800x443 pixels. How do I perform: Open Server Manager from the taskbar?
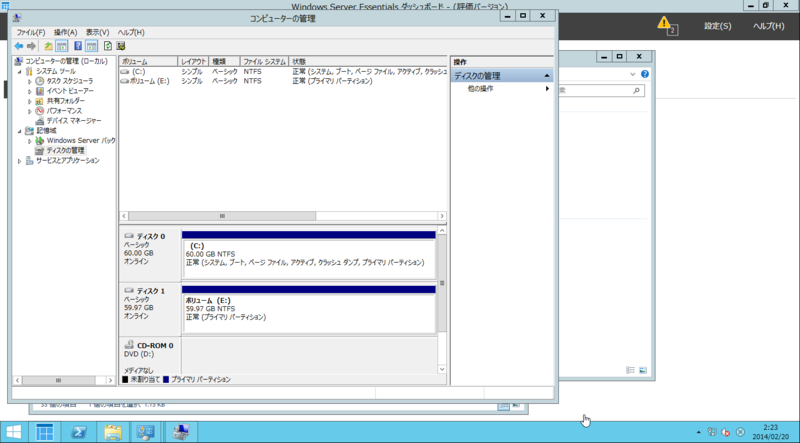tap(44, 432)
